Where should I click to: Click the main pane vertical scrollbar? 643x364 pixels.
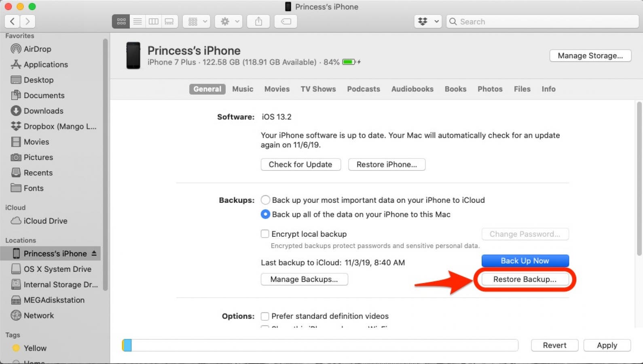pyautogui.click(x=639, y=179)
